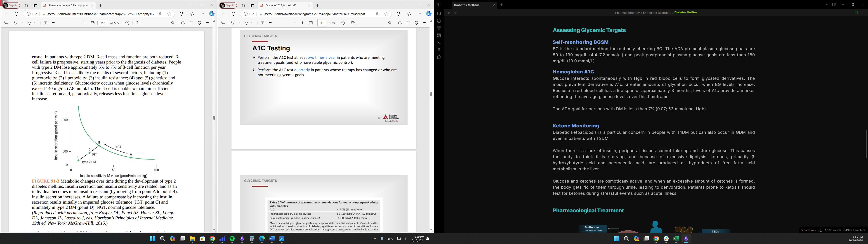Rotate the Pharmacotherapy PDF page
The width and height of the screenshot is (868, 244).
(x=127, y=23)
